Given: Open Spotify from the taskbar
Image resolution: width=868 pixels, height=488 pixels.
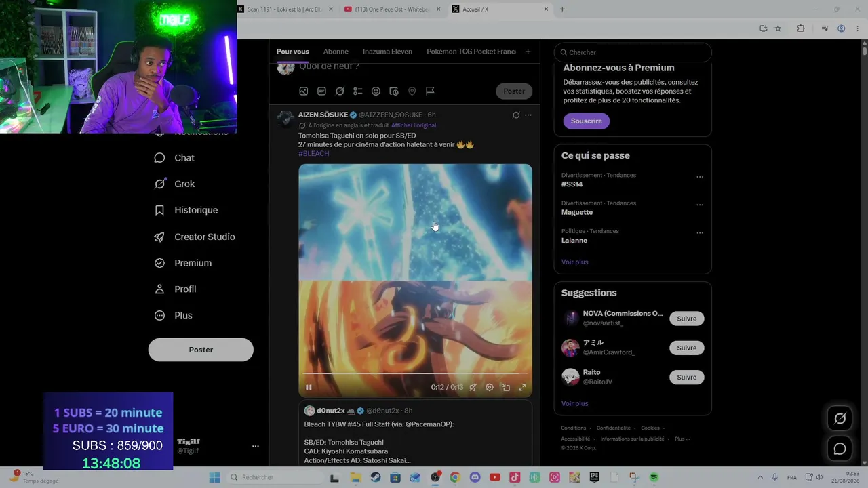Looking at the screenshot, I should 654,478.
